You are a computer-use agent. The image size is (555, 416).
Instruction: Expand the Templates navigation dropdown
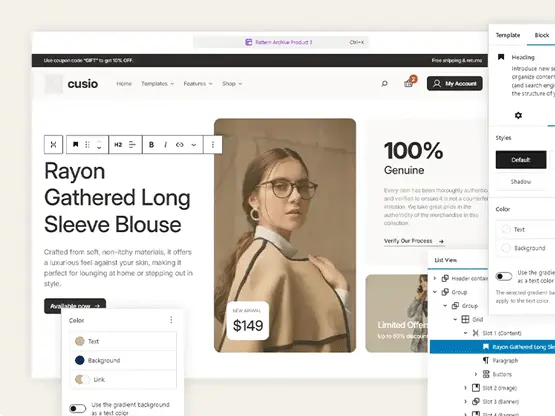158,84
